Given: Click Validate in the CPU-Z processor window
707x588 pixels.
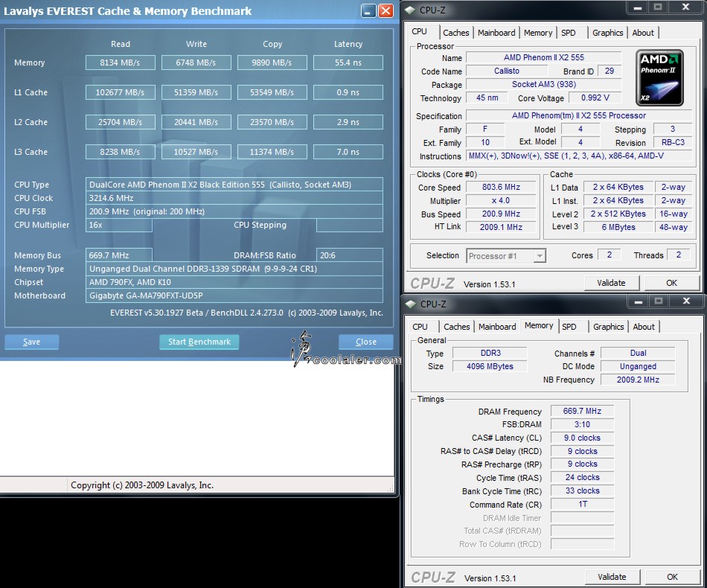Looking at the screenshot, I should pos(611,283).
